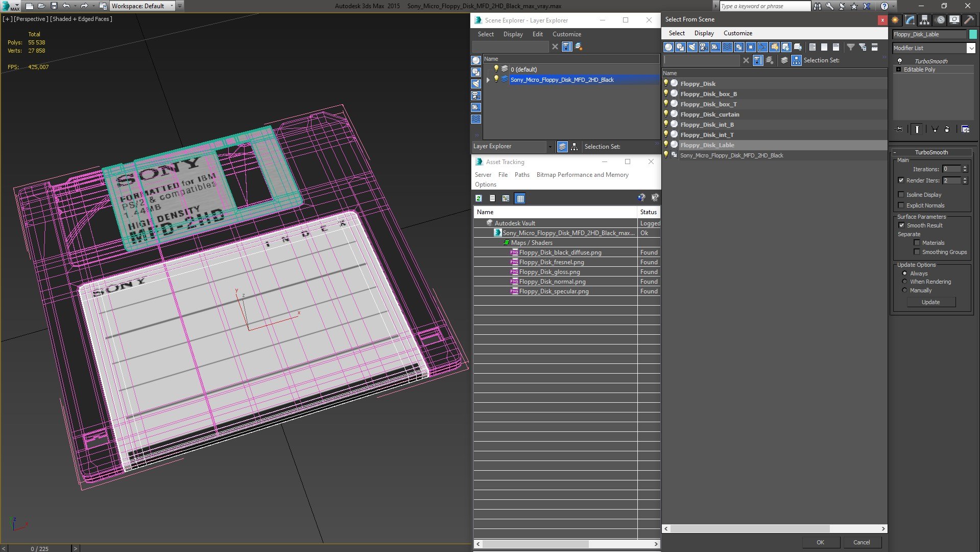Click the teal object color swatch
The image size is (980, 552).
(x=973, y=34)
